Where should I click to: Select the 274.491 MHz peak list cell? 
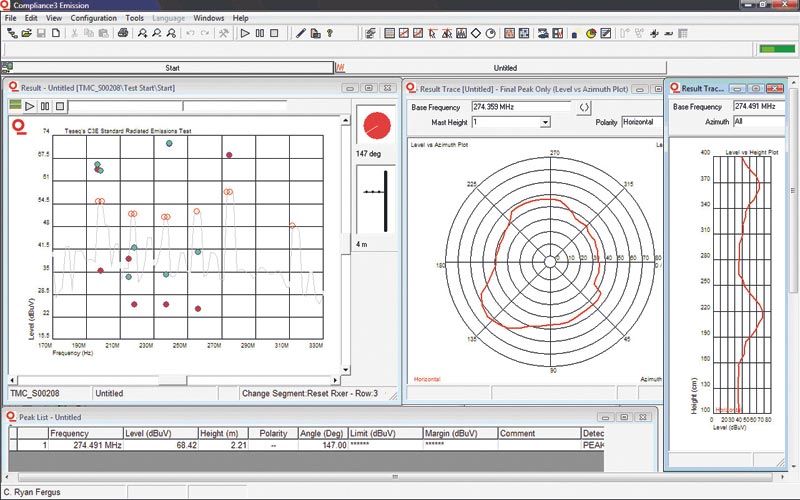86,445
